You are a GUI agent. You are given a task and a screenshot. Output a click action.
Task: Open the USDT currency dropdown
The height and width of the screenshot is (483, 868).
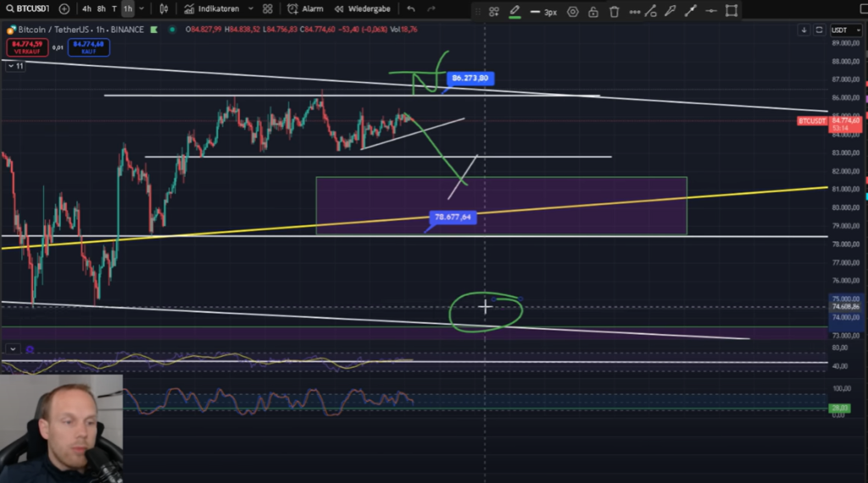pos(846,30)
